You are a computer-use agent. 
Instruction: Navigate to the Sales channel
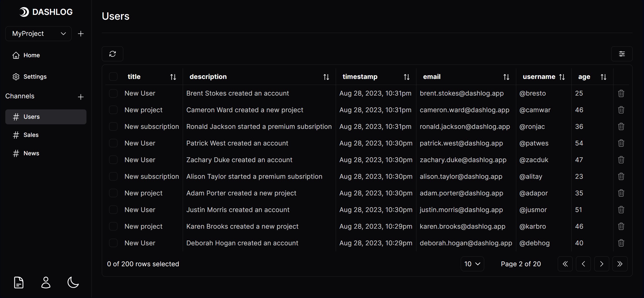(31, 135)
